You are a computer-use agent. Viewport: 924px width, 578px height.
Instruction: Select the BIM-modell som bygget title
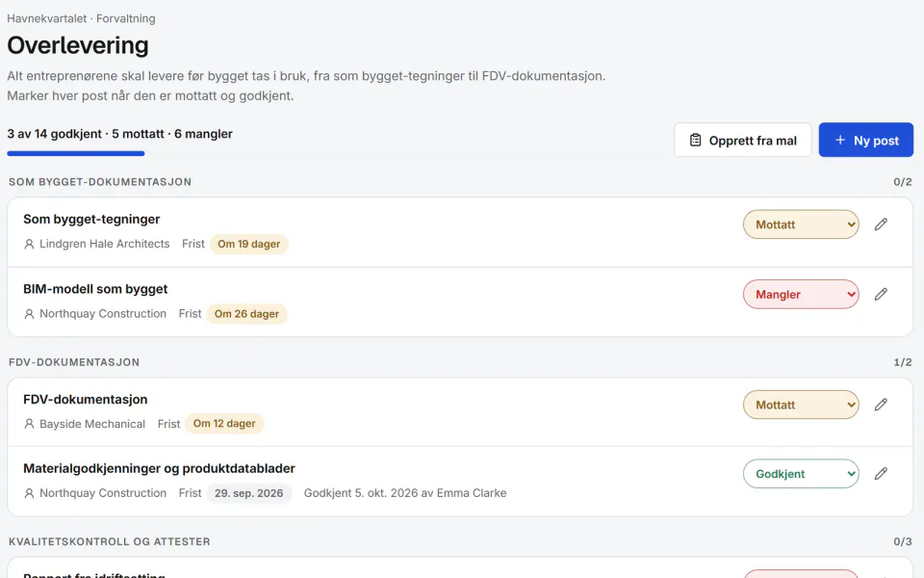point(95,289)
